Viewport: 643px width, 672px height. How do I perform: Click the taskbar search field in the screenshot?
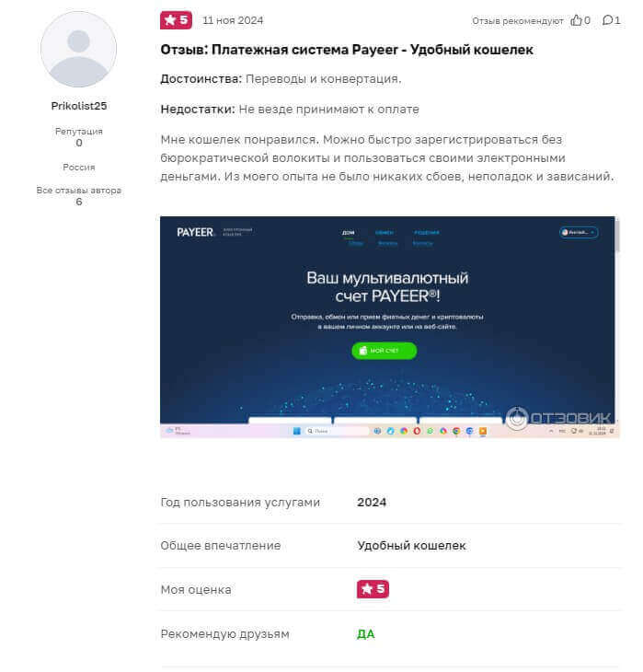click(337, 431)
